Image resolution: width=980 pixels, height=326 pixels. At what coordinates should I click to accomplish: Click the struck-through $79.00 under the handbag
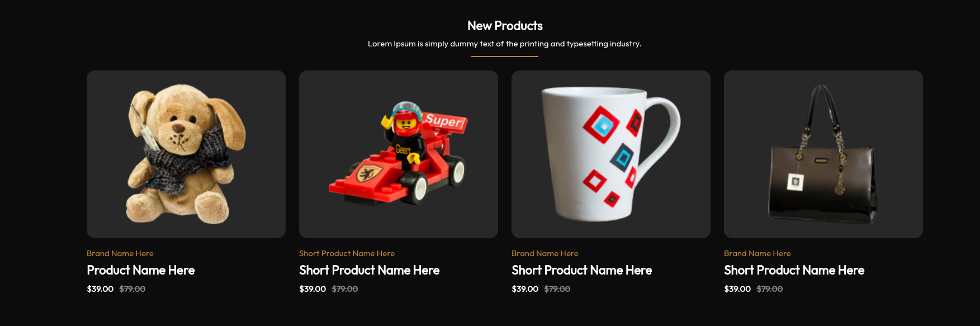[x=770, y=289]
